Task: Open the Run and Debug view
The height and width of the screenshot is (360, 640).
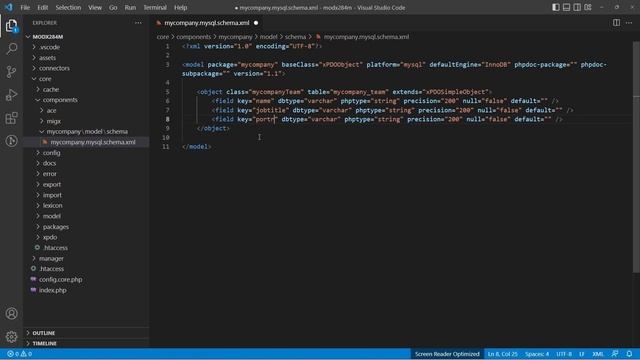Action: [11, 95]
